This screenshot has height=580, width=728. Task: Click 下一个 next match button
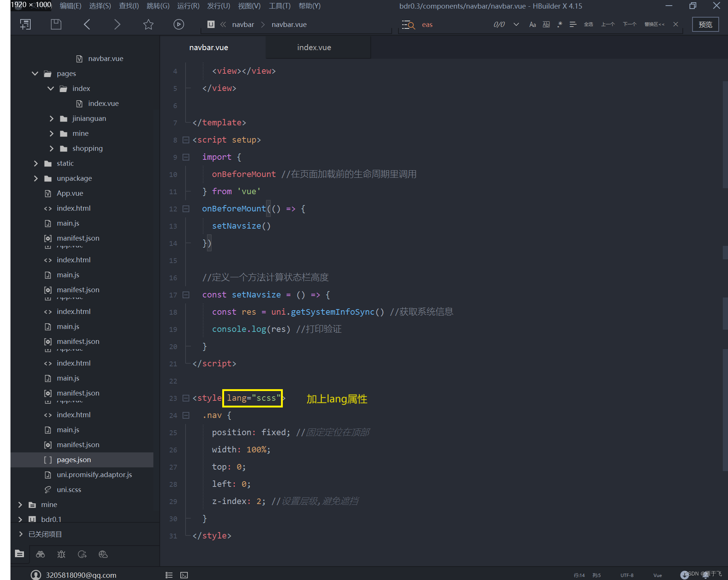click(x=630, y=24)
